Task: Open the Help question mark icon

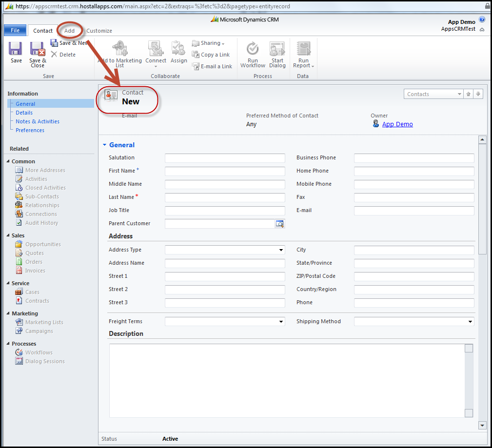Action: point(482,19)
